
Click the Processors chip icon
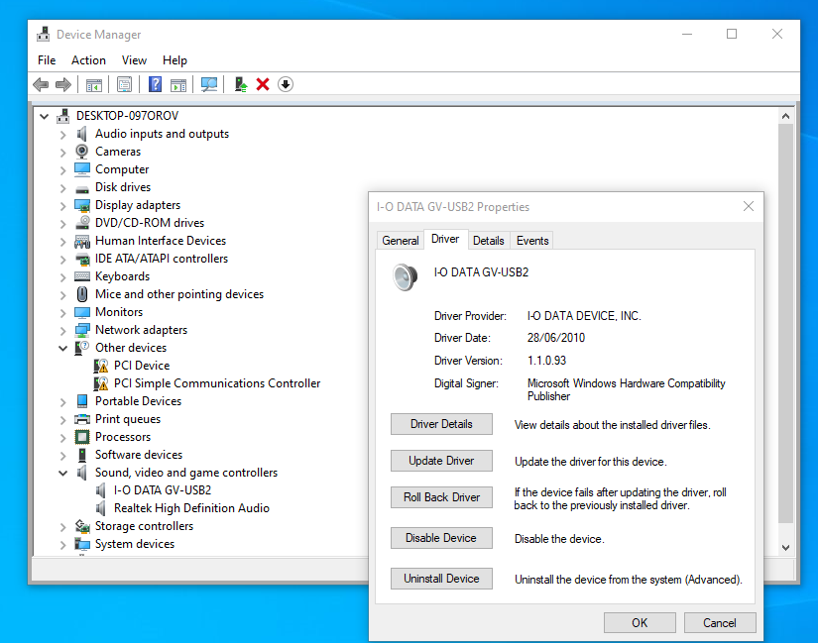pyautogui.click(x=82, y=437)
